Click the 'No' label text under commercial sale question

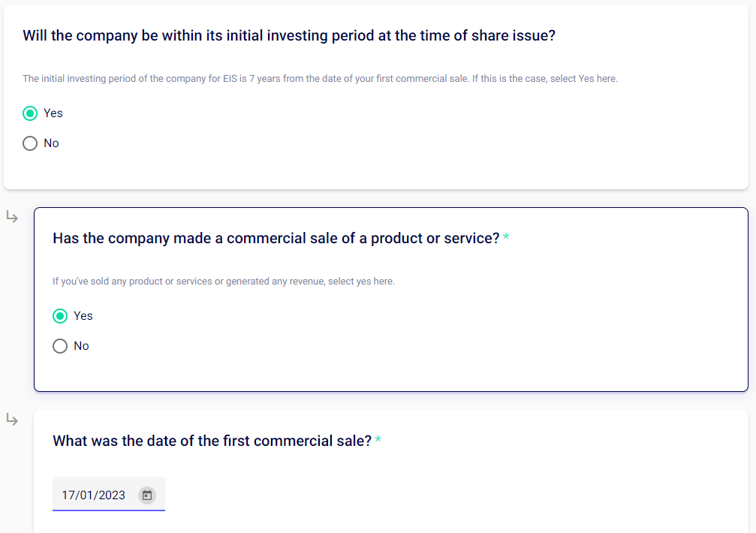coord(81,346)
